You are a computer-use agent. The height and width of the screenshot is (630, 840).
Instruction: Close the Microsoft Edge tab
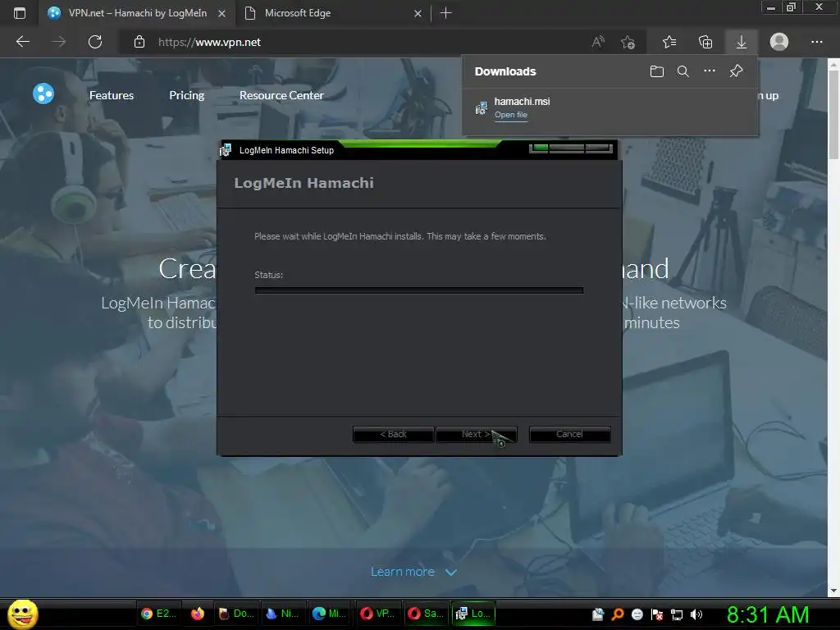[x=418, y=13]
